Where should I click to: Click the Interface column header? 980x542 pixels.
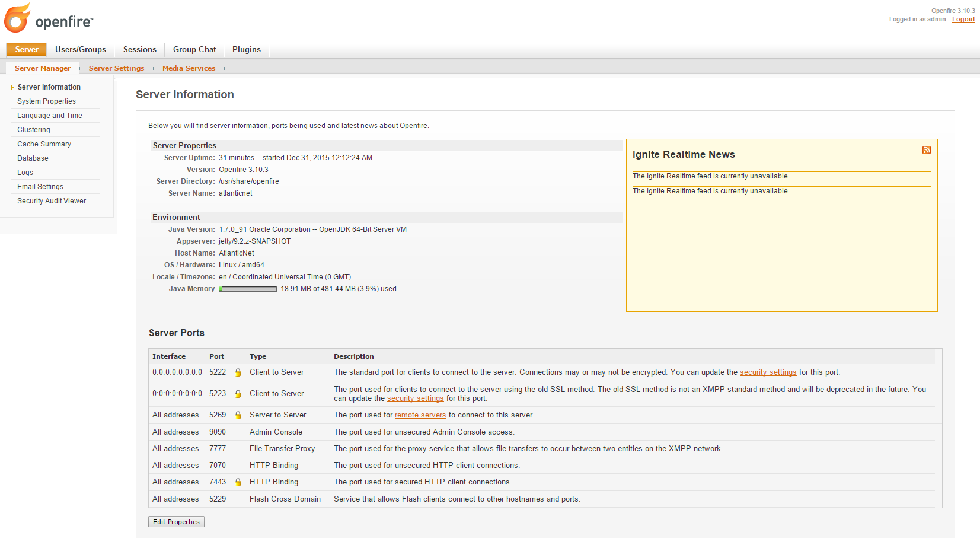pyautogui.click(x=169, y=356)
